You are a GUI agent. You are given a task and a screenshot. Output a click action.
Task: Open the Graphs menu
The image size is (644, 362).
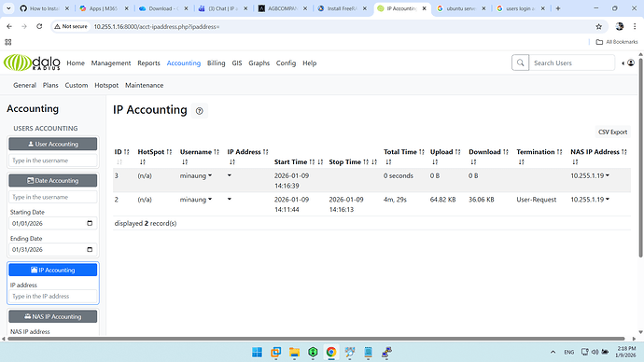(259, 63)
